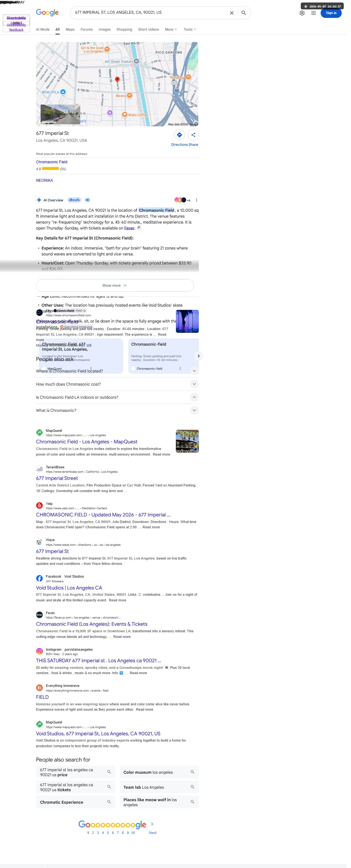Click the AI Overview source icons +6

(x=182, y=200)
